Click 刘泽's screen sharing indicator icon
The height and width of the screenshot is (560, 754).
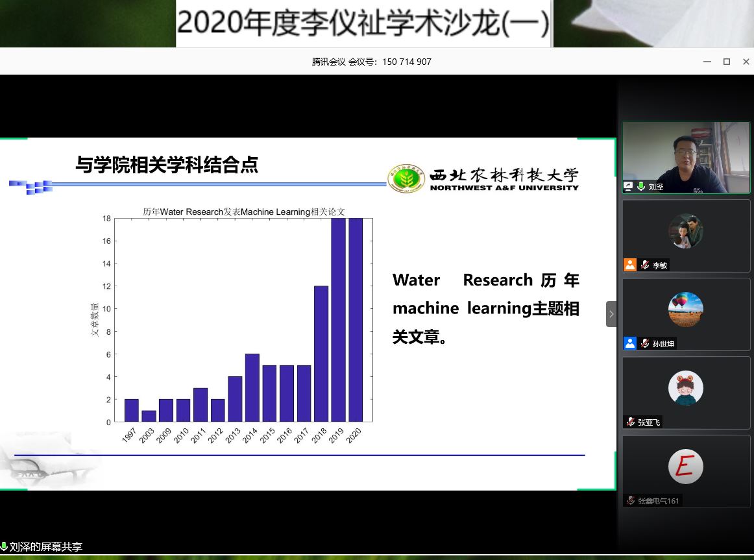coord(629,186)
